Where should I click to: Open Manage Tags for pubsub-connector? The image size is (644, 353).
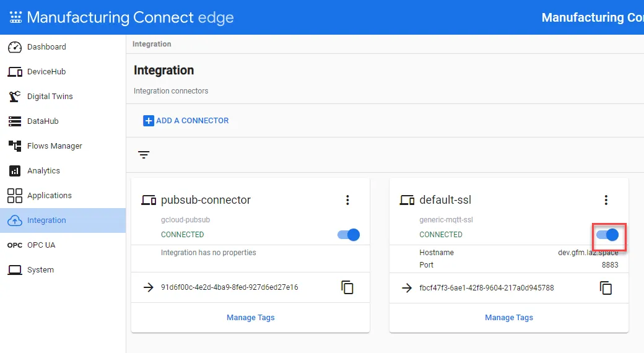coord(251,318)
